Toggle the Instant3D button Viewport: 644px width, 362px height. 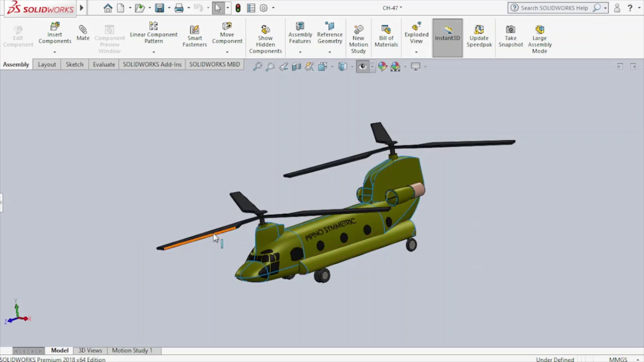pyautogui.click(x=447, y=38)
